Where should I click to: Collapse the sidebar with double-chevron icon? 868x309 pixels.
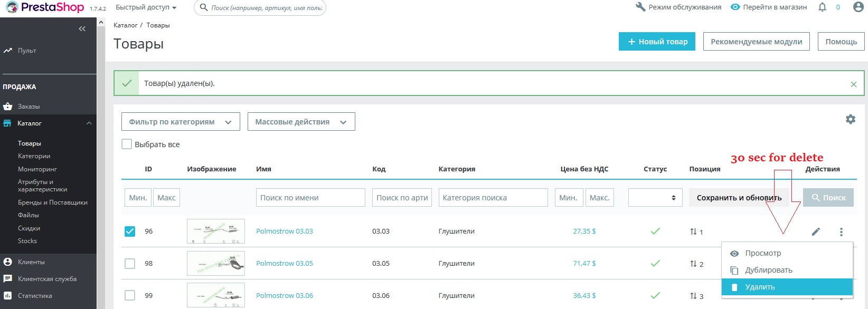point(82,29)
